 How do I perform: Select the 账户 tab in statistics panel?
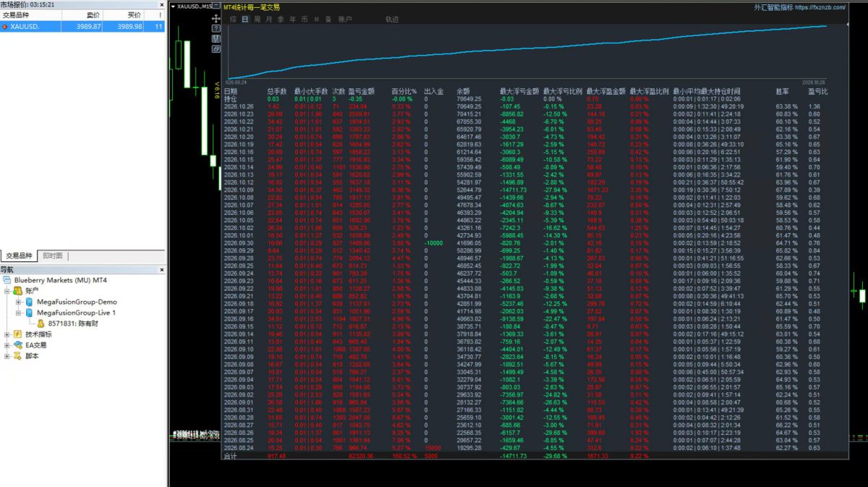(345, 20)
